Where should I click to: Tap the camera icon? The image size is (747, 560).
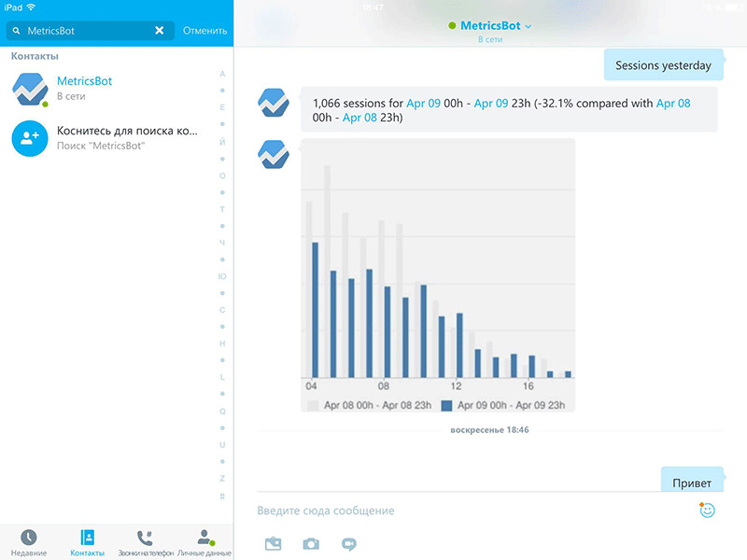(x=311, y=544)
